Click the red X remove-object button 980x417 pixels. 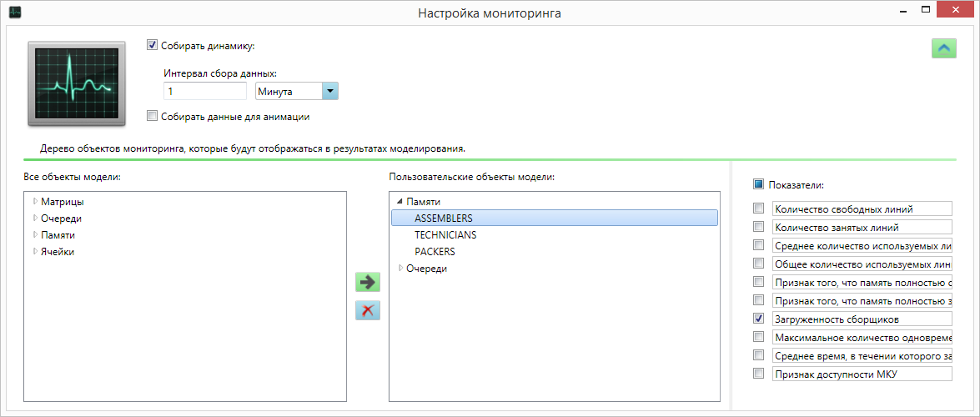368,310
